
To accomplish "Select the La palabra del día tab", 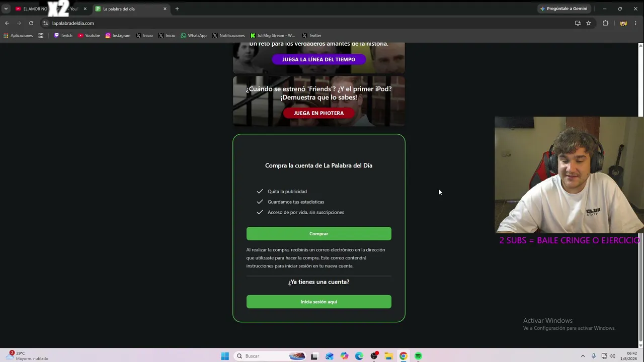I will click(131, 9).
